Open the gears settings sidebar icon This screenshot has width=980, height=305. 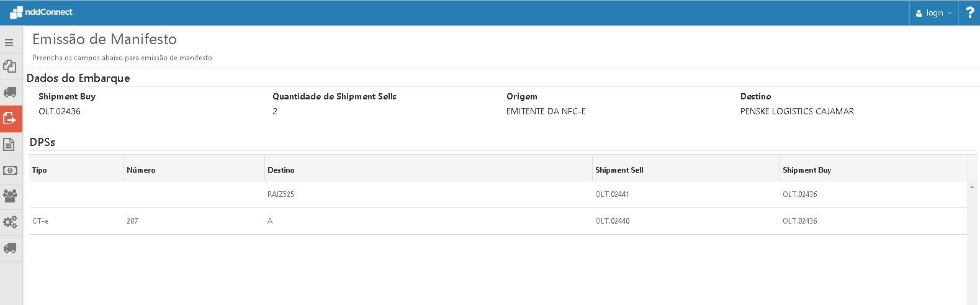pyautogui.click(x=10, y=222)
